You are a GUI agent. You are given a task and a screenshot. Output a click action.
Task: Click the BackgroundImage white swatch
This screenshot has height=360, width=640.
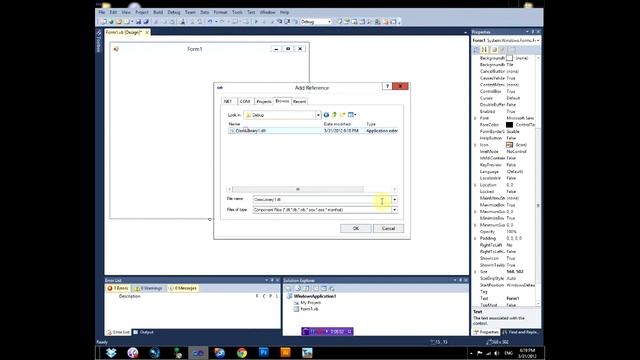(509, 58)
